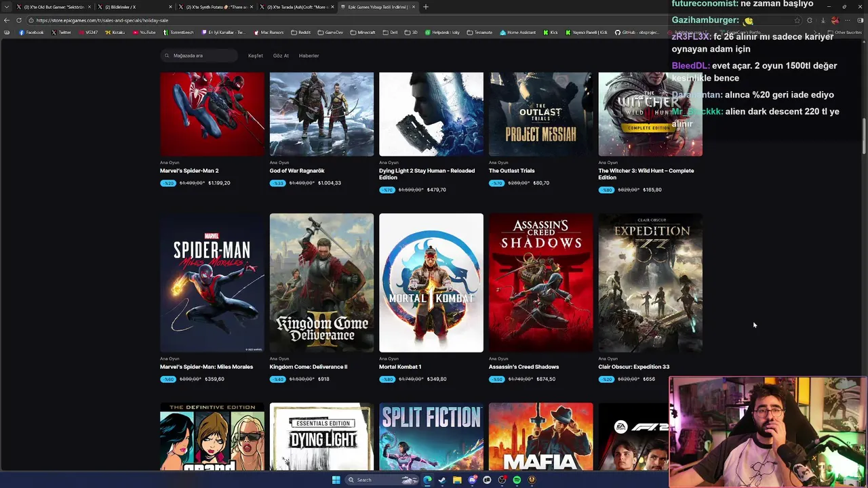Open Dying Light Essentials Edition cover
Image resolution: width=868 pixels, height=488 pixels.
(321, 436)
